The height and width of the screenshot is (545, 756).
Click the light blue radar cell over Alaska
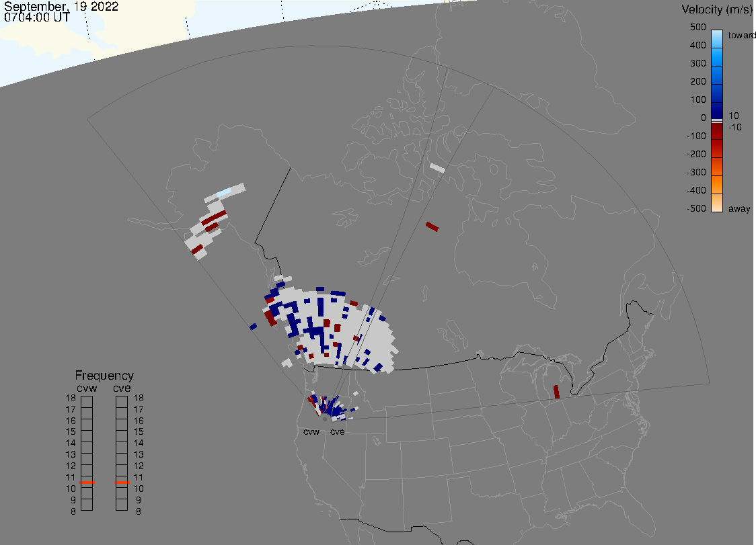click(x=224, y=193)
